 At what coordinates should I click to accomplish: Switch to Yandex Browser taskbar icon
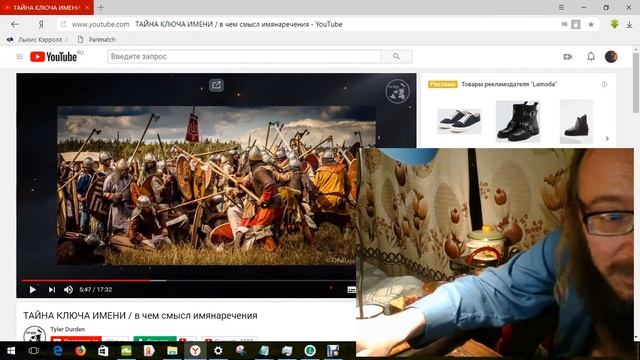tap(195, 351)
